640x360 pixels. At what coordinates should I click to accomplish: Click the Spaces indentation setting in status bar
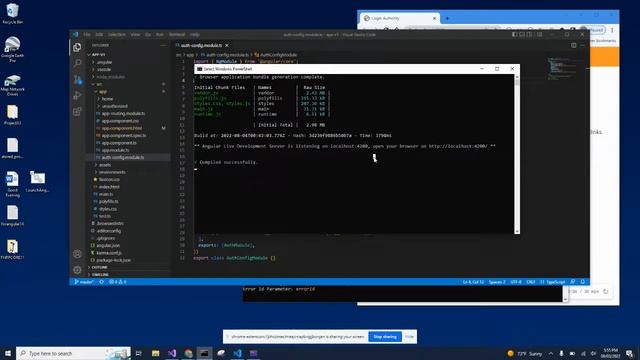coord(497,282)
